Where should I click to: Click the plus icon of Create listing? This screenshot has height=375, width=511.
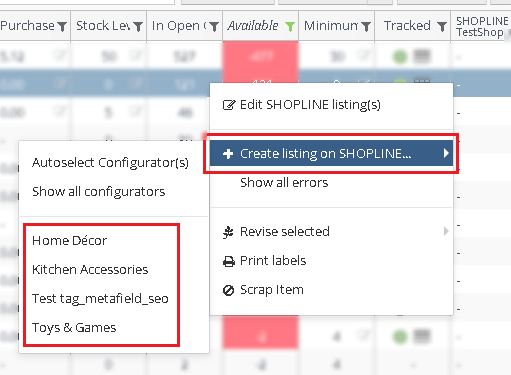coord(228,154)
